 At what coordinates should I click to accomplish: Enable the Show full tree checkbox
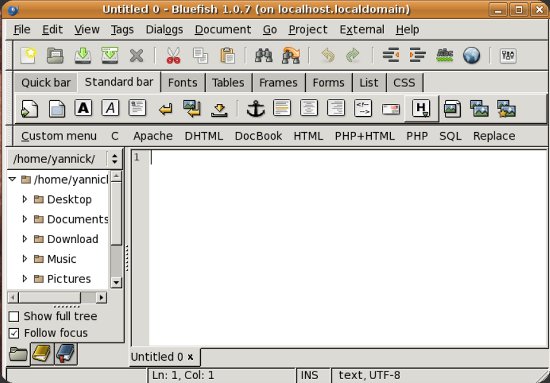coord(14,316)
